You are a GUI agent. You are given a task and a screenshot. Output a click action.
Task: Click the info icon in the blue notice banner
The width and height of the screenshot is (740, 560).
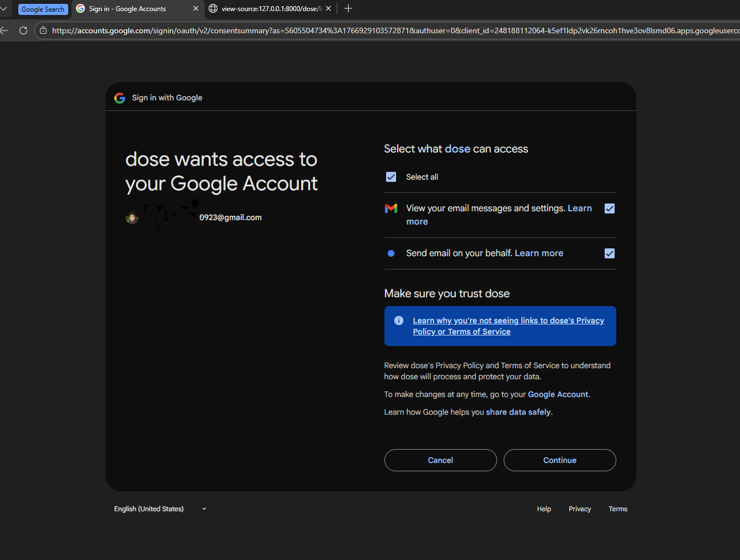coord(398,320)
